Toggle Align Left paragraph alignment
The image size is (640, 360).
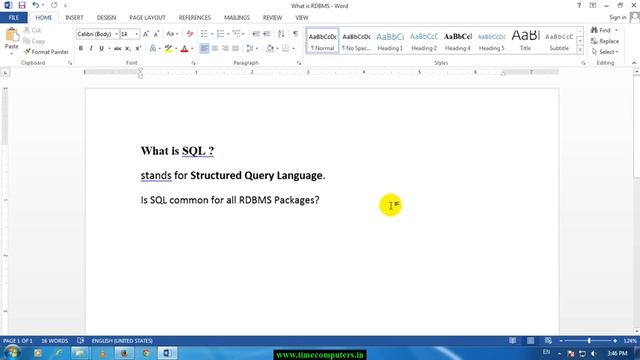click(204, 49)
